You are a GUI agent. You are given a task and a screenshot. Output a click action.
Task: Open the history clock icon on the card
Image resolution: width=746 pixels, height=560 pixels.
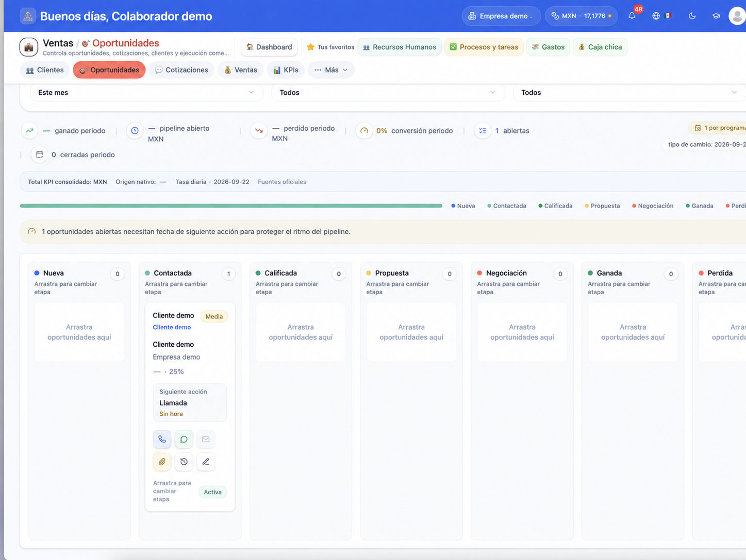(x=184, y=462)
